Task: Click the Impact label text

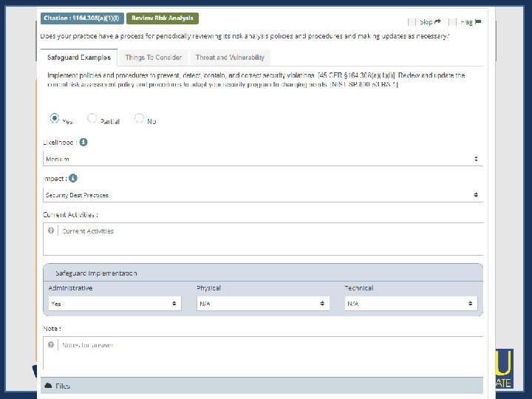Action: (x=55, y=179)
